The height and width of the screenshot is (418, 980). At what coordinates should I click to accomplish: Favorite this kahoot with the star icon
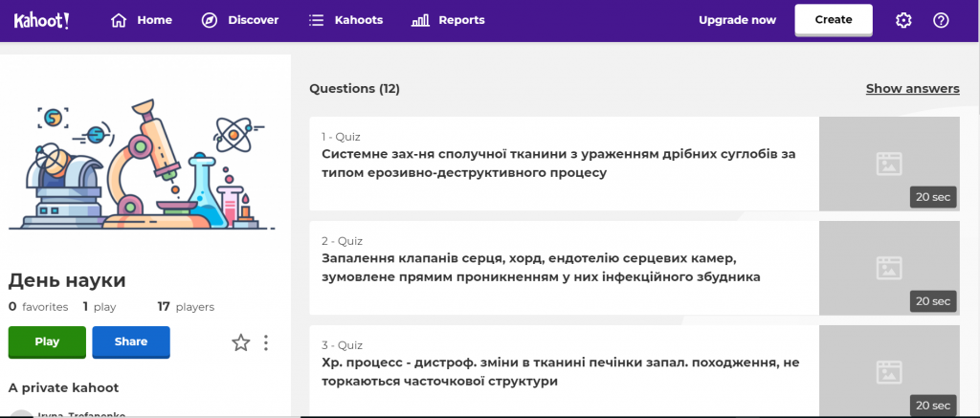(x=240, y=342)
